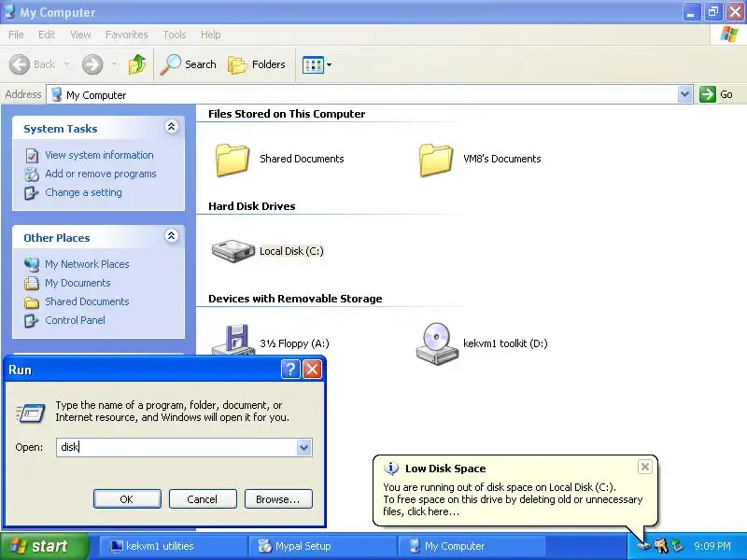Click the Start button
747x560 pixels.
(x=44, y=546)
